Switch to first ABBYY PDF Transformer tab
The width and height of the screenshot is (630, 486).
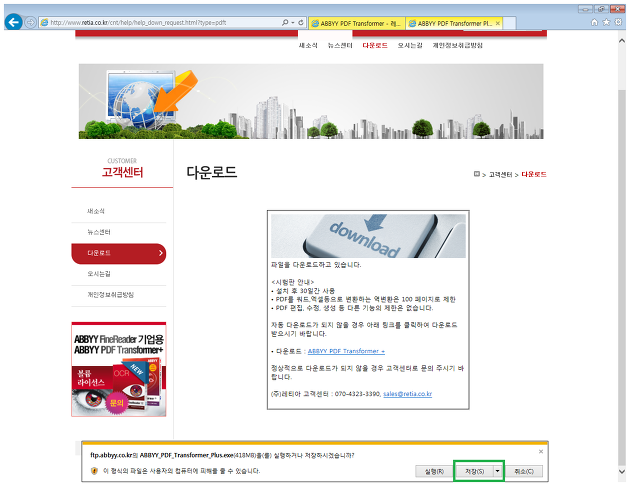357,23
